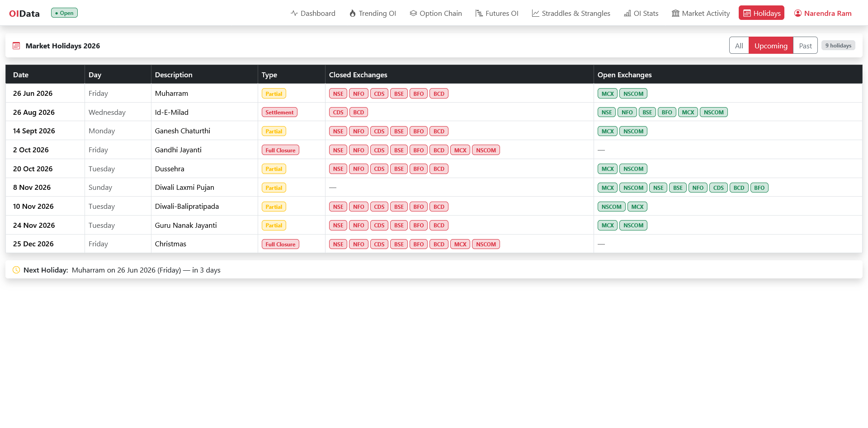This screenshot has height=428, width=868.
Task: Go to Trending OI
Action: (x=373, y=13)
